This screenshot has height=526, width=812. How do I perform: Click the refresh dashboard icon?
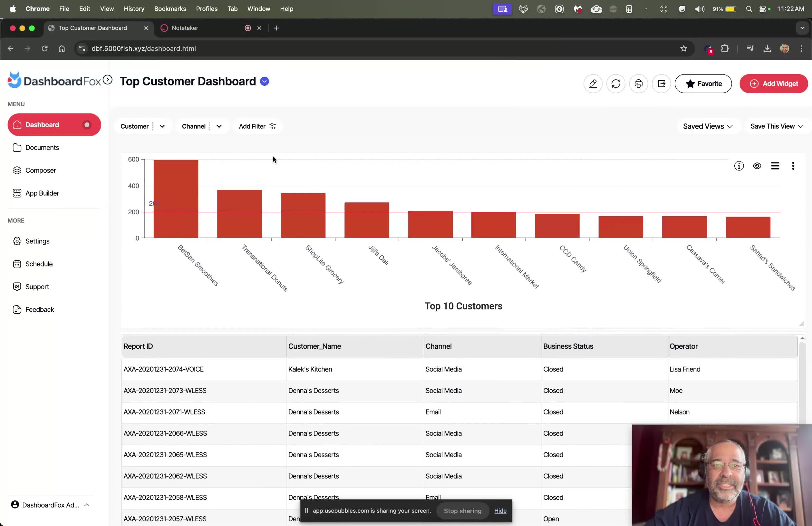pos(616,84)
